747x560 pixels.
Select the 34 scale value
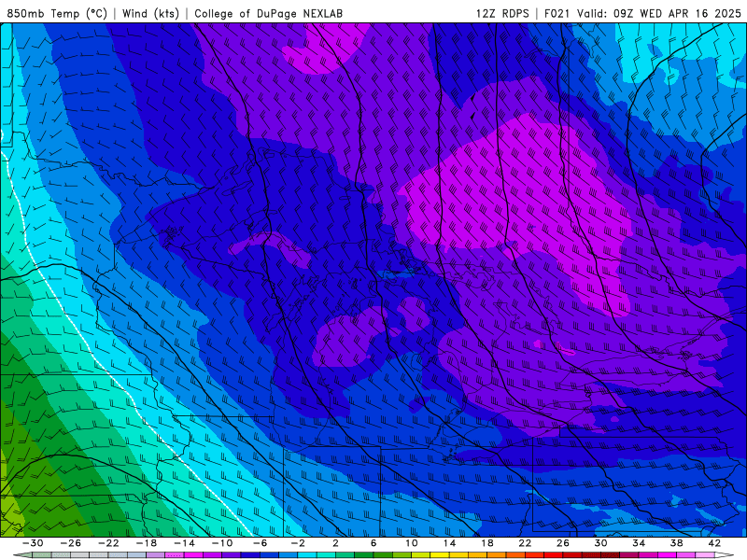click(639, 543)
